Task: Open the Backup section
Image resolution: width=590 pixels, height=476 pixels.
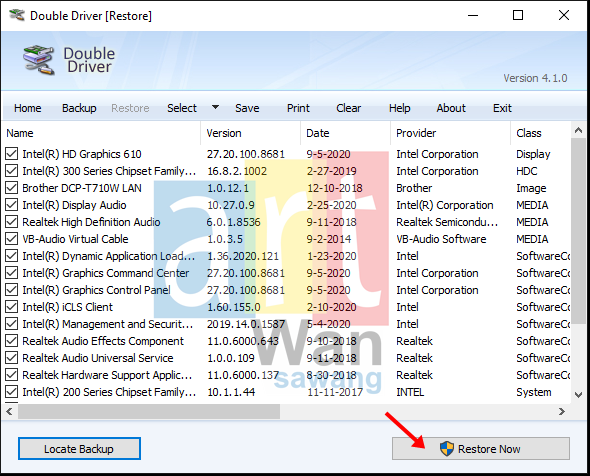Action: (x=79, y=108)
